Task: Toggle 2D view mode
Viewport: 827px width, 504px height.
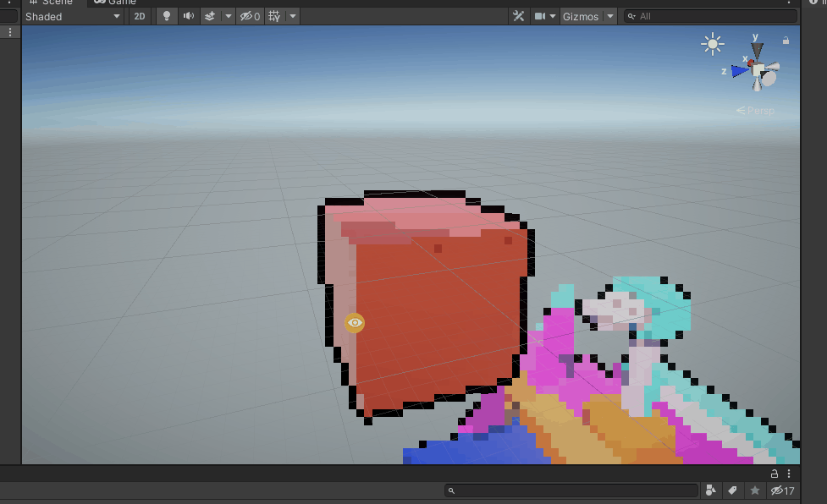Action: [x=139, y=16]
